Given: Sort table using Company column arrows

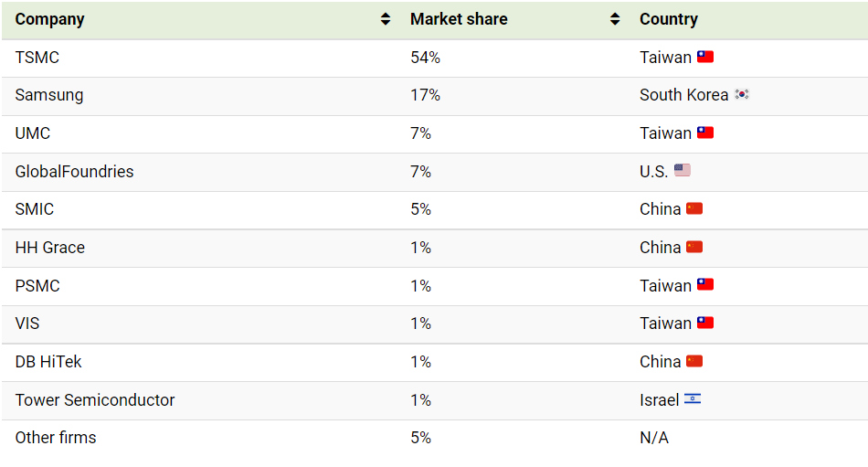Looking at the screenshot, I should point(386,19).
